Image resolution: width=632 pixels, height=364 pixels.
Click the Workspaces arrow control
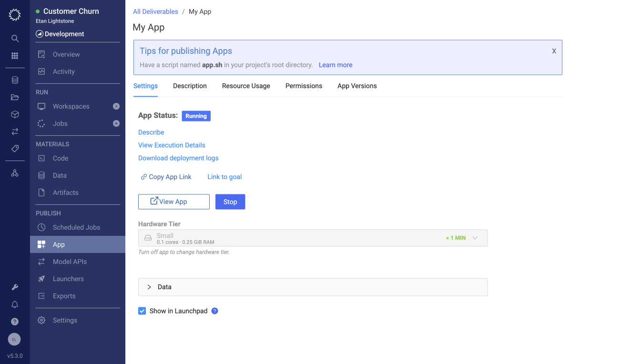point(116,106)
